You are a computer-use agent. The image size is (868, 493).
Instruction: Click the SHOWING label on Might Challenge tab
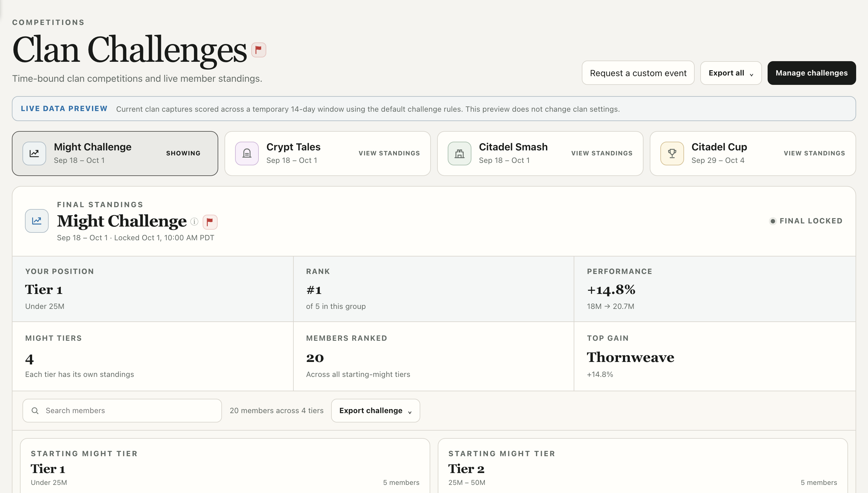(x=183, y=154)
